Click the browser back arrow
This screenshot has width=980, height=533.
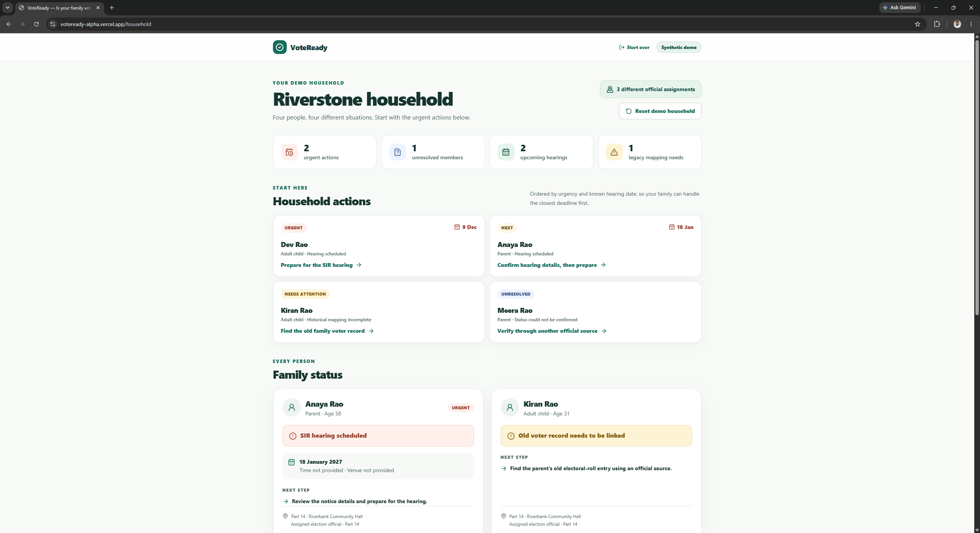tap(9, 24)
